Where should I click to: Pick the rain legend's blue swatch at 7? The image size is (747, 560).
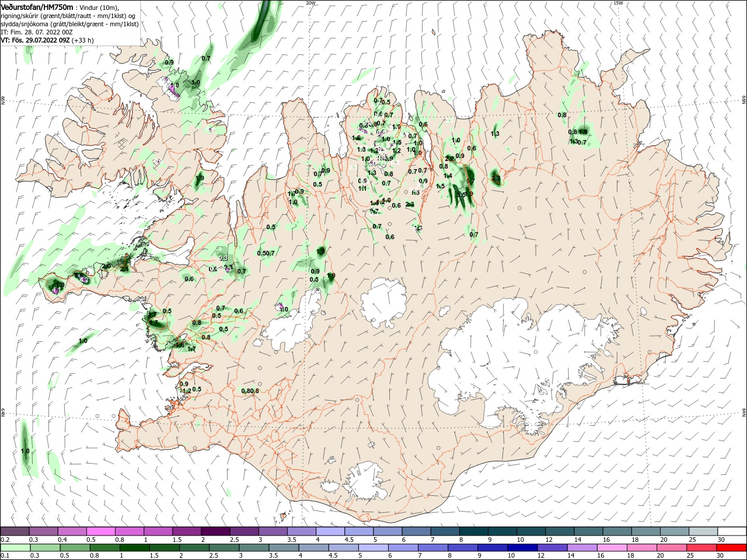click(x=433, y=548)
